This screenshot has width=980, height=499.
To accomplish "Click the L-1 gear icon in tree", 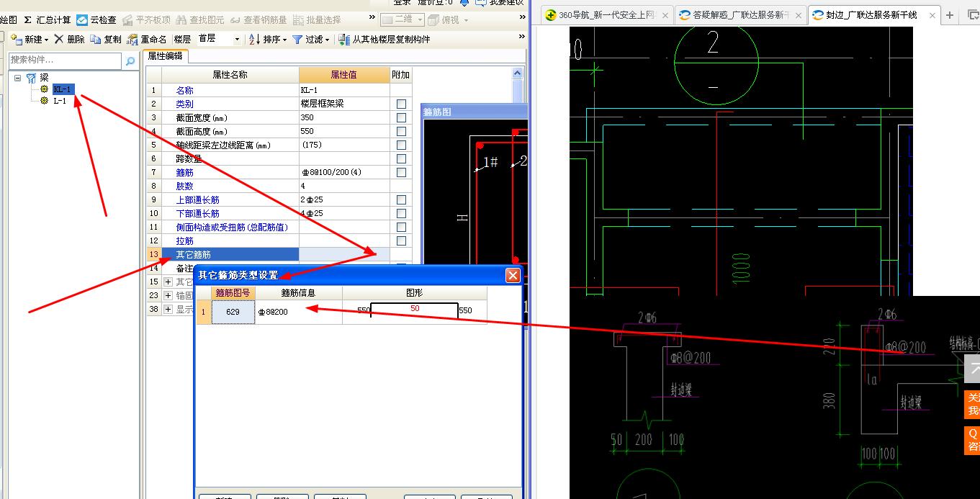I will click(45, 101).
